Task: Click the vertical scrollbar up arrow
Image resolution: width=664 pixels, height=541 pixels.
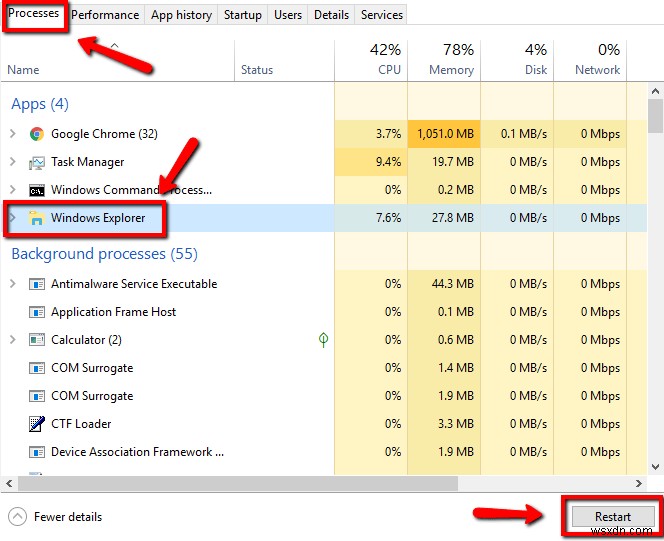Action: click(655, 91)
